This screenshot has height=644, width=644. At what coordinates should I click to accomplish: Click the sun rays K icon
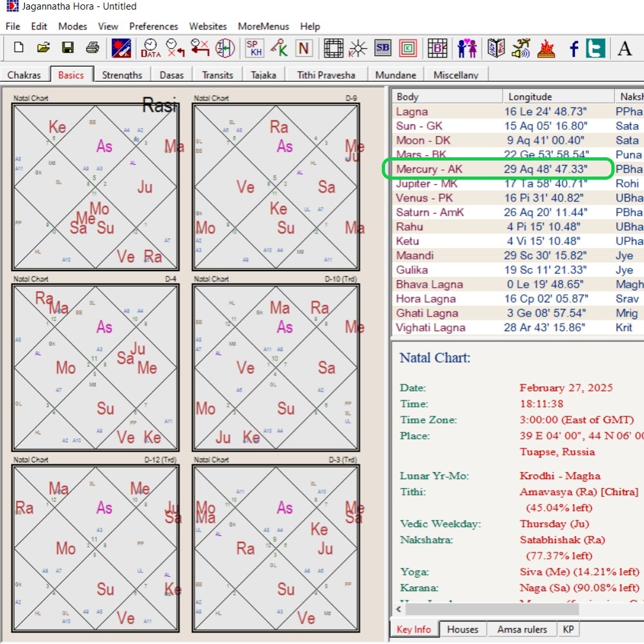pos(357,48)
